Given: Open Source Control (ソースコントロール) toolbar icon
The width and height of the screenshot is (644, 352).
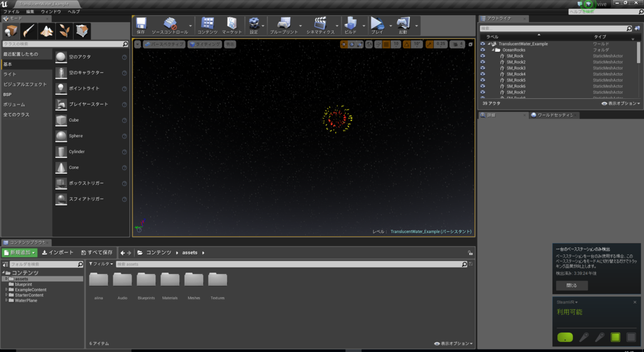Looking at the screenshot, I should click(170, 25).
